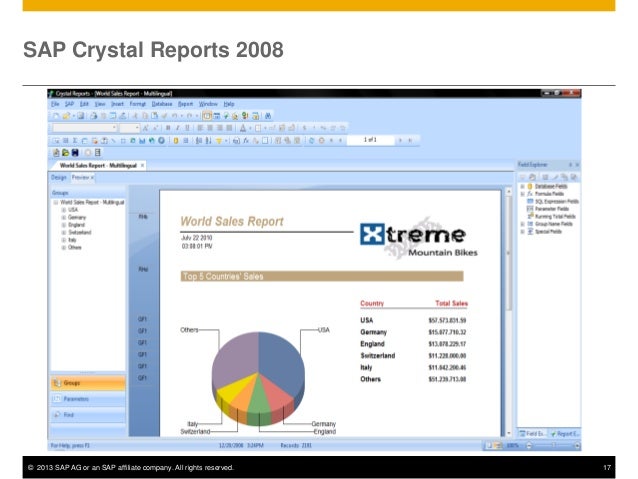Go to next page arrow
The width and height of the screenshot is (638, 479).
click(400, 140)
